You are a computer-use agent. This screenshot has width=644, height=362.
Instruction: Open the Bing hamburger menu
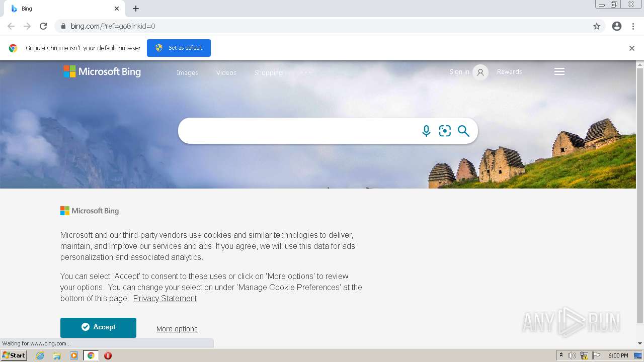tap(559, 72)
